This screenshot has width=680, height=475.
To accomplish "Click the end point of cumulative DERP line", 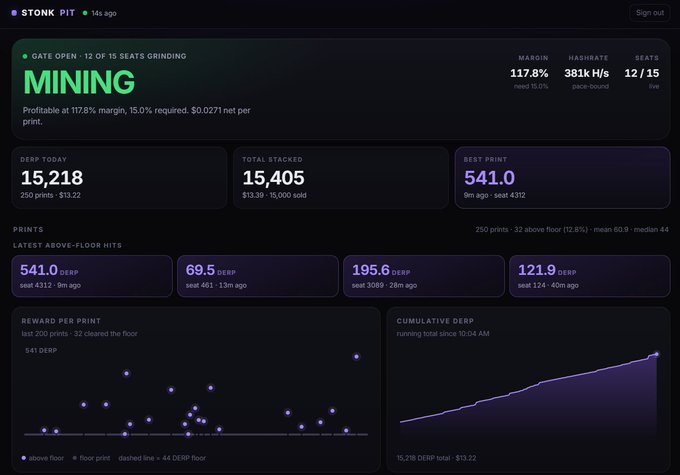I will [657, 354].
